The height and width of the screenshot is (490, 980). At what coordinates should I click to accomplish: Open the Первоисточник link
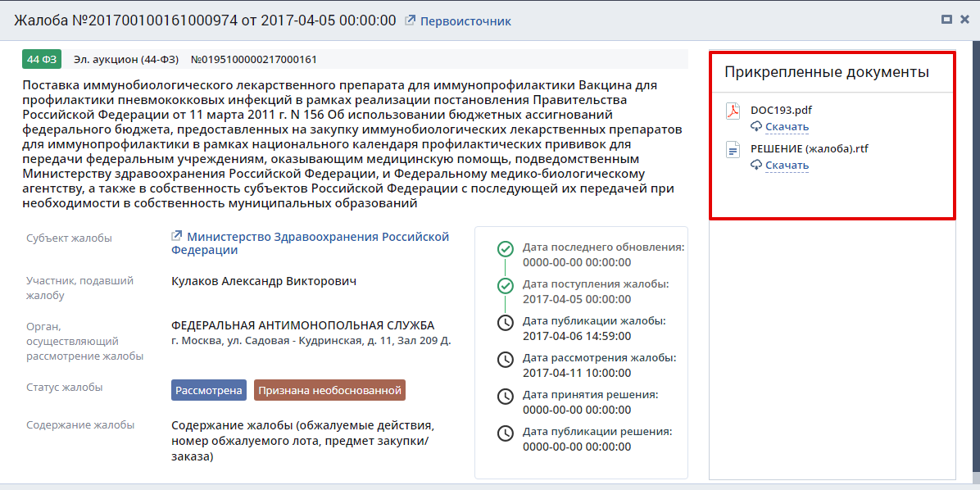465,20
